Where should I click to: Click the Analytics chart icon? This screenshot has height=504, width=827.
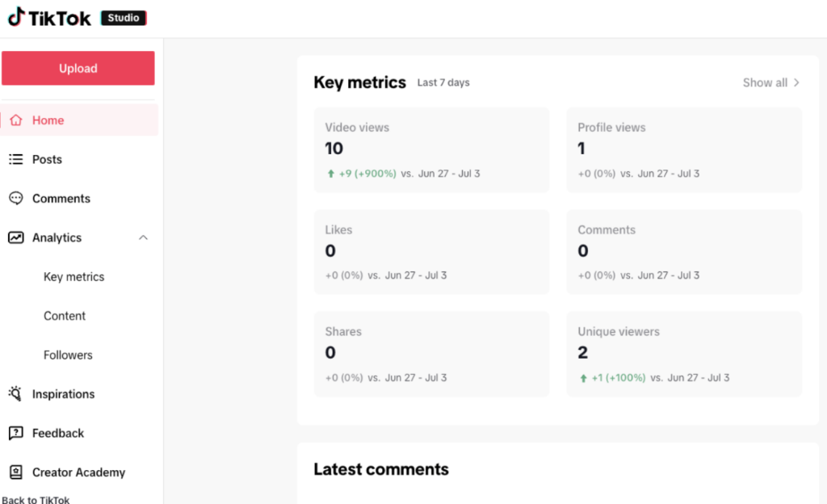click(x=16, y=237)
